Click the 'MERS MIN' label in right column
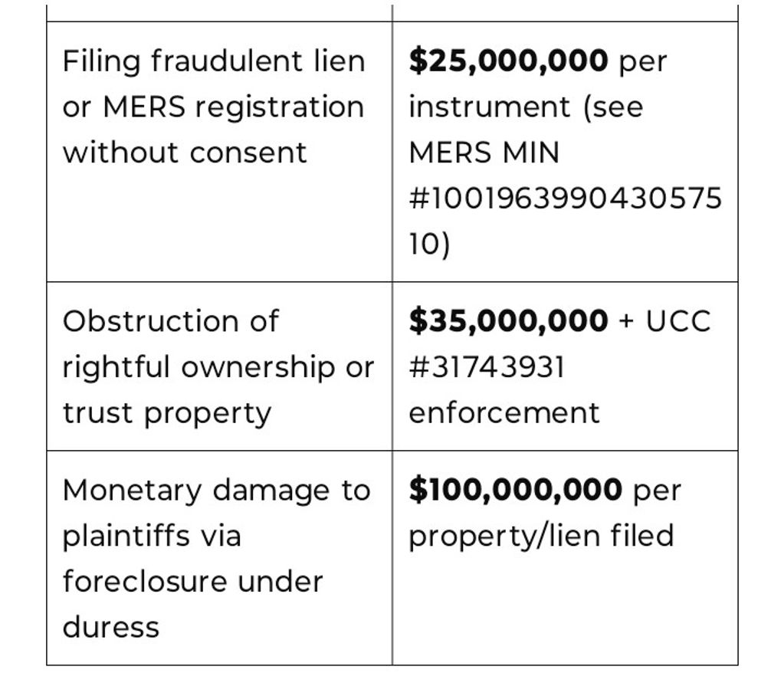This screenshot has height=673, width=784. (x=484, y=153)
